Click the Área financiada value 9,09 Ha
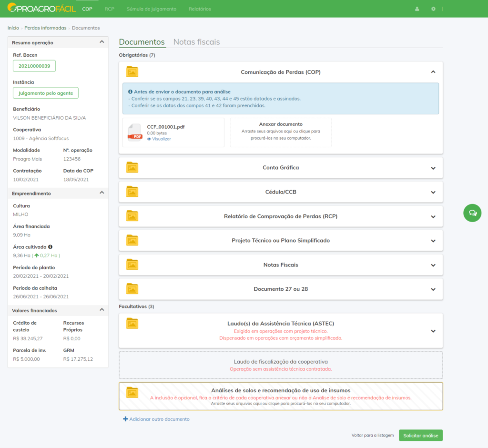Viewport: 488px width, 448px height. click(22, 235)
